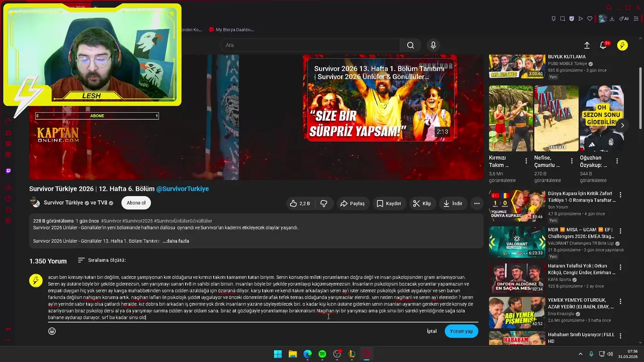
Task: Open Survivor Türkiye channel avatar
Action: [x=35, y=203]
